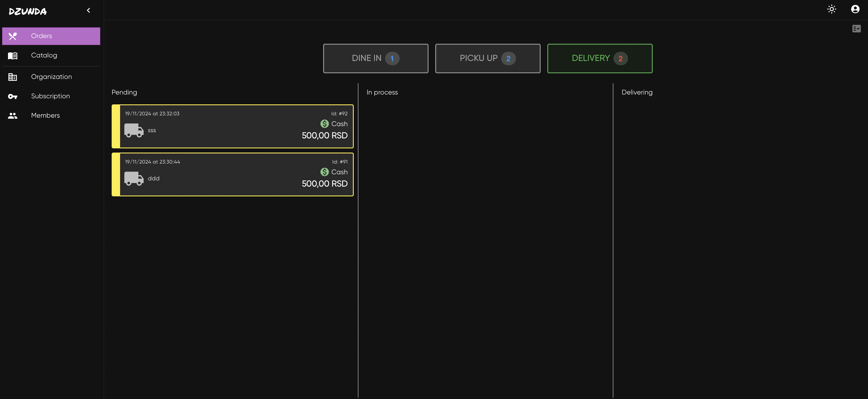The width and height of the screenshot is (868, 399).
Task: Toggle light theme with sun icon
Action: point(832,9)
